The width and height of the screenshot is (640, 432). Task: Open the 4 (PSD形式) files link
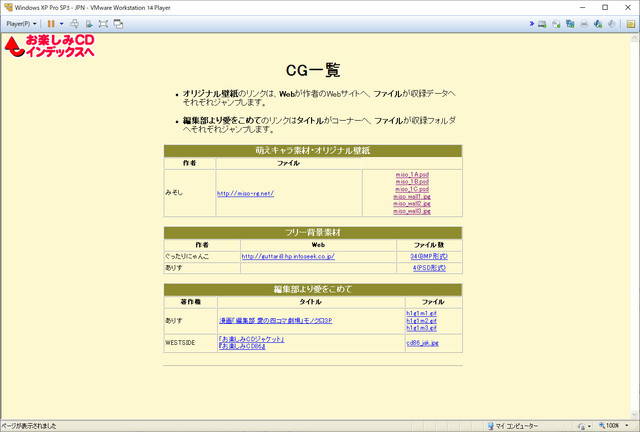(x=429, y=268)
